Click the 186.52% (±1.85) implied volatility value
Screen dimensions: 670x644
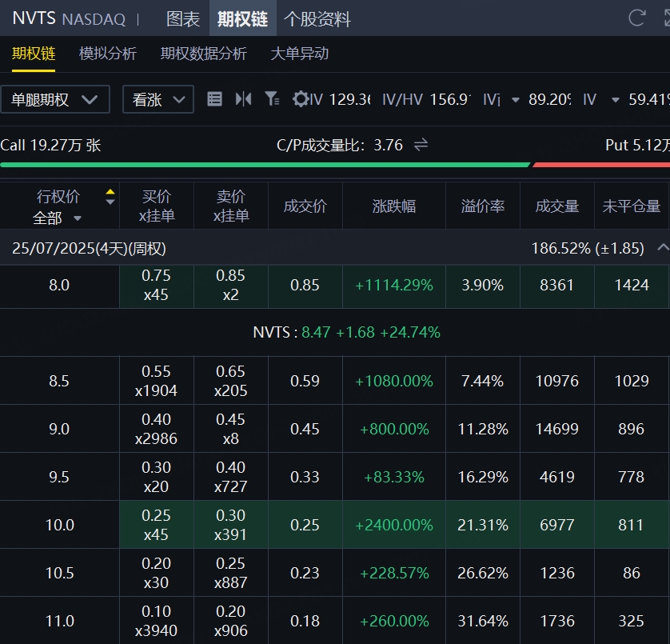588,248
